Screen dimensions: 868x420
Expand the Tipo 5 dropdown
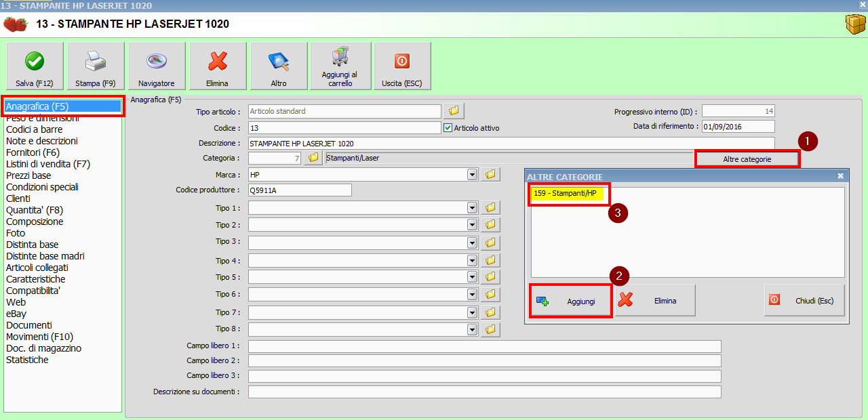click(x=472, y=277)
